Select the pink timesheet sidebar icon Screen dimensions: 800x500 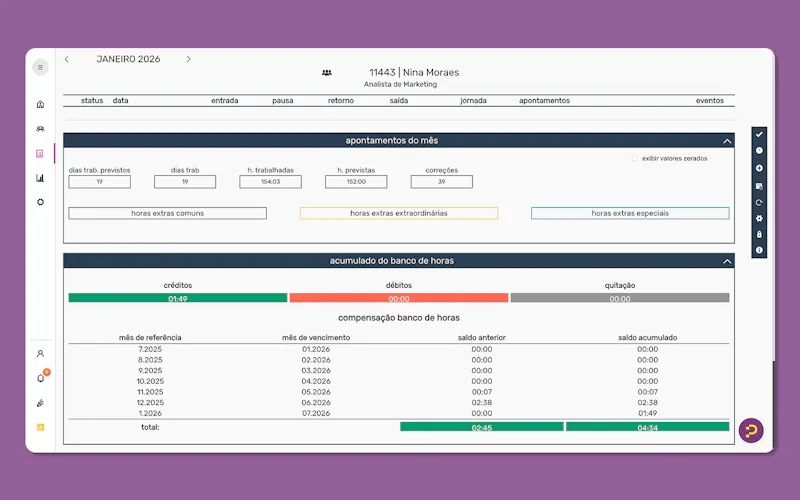[x=40, y=154]
